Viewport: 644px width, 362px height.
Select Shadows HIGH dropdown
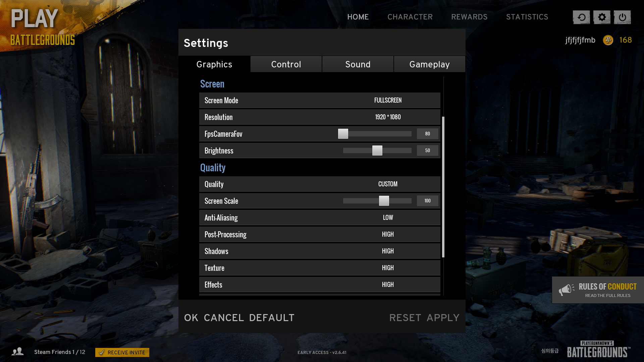click(x=387, y=251)
